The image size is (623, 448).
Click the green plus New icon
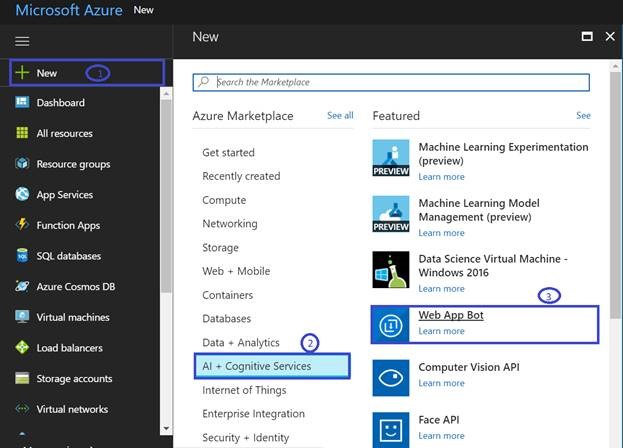22,73
